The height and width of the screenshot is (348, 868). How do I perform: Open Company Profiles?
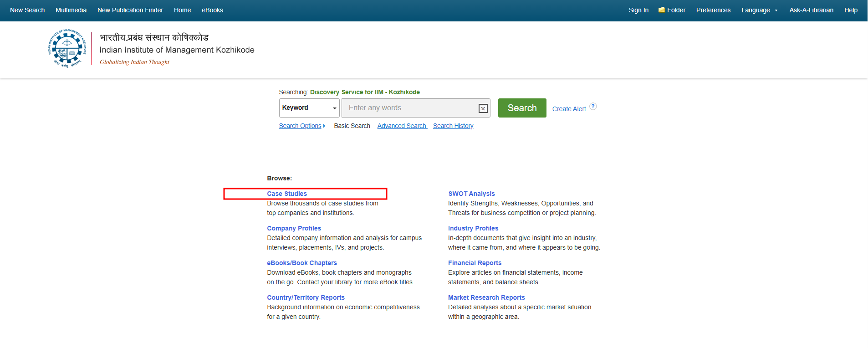(294, 228)
